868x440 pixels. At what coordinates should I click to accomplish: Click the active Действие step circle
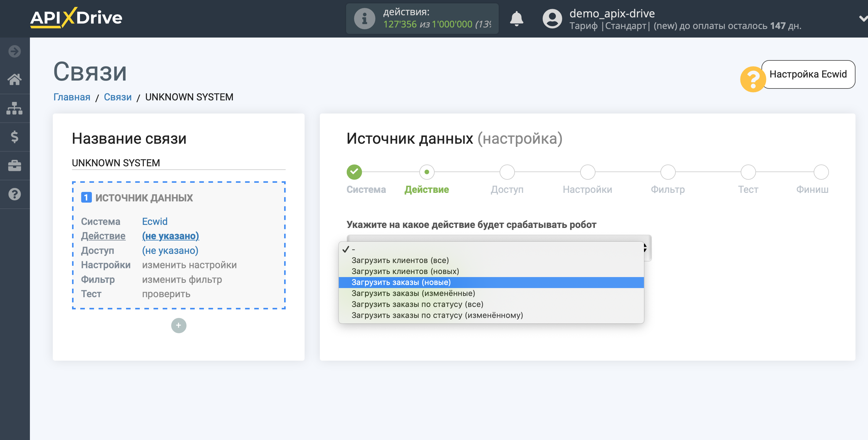[427, 172]
